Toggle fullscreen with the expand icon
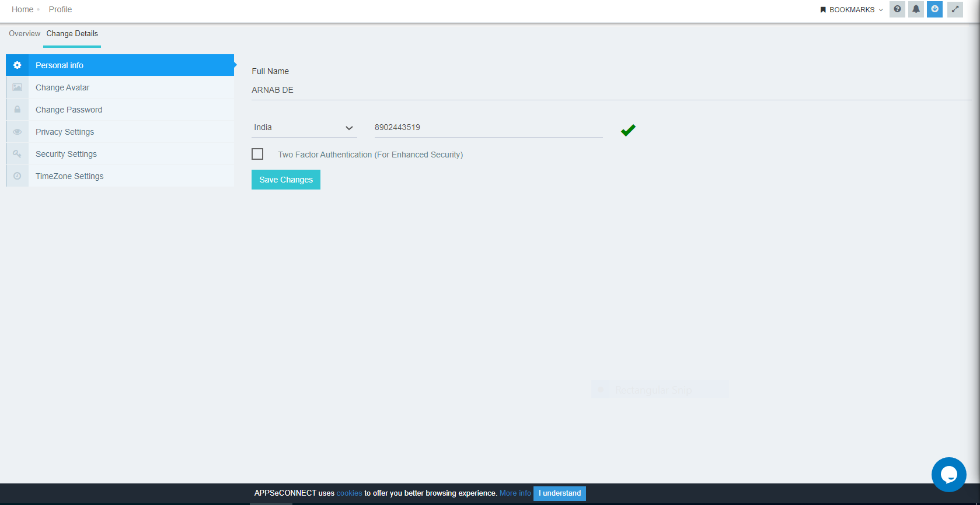This screenshot has height=505, width=980. [x=955, y=9]
